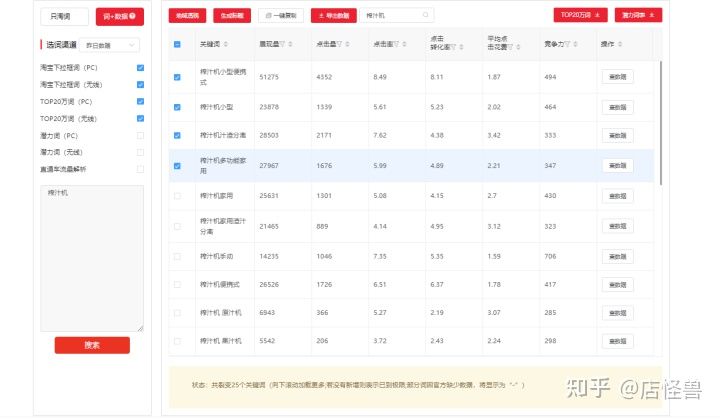Click 查数据 for the row with 51275
The image size is (720, 419).
(x=617, y=77)
